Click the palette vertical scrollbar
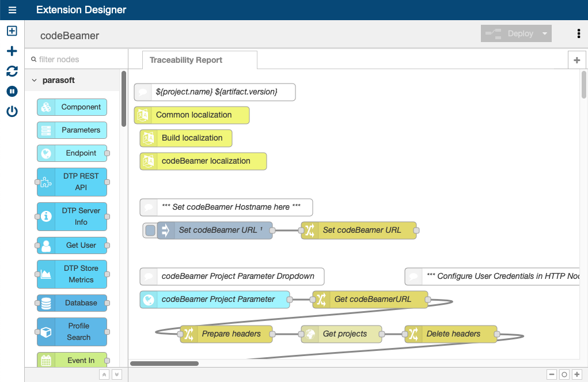The image size is (588, 382). 124,99
